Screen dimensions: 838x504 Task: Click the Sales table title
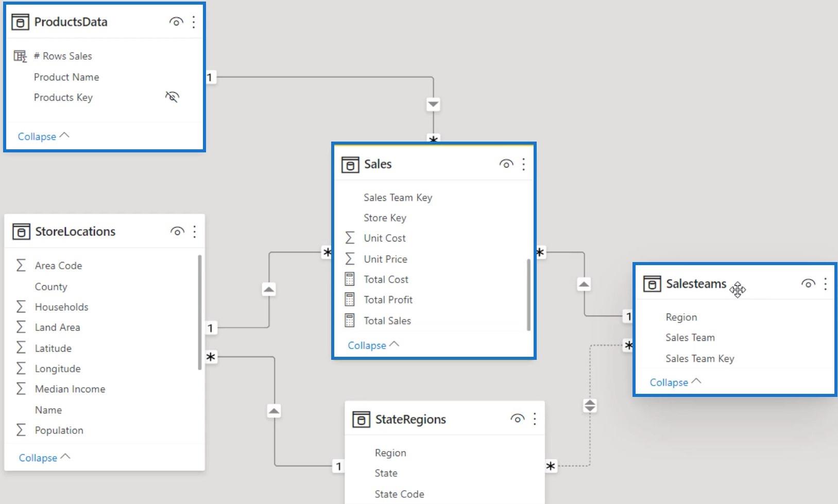point(378,164)
